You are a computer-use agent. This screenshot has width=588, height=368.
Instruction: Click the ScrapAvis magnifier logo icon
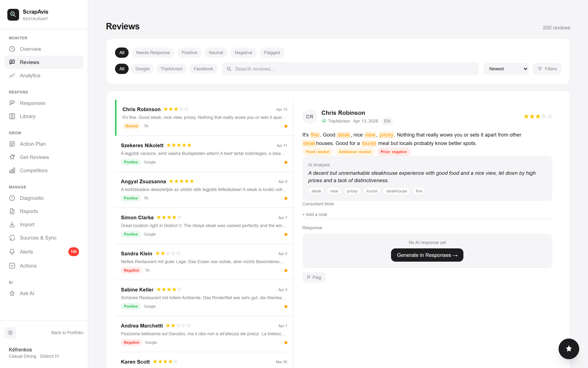click(13, 15)
